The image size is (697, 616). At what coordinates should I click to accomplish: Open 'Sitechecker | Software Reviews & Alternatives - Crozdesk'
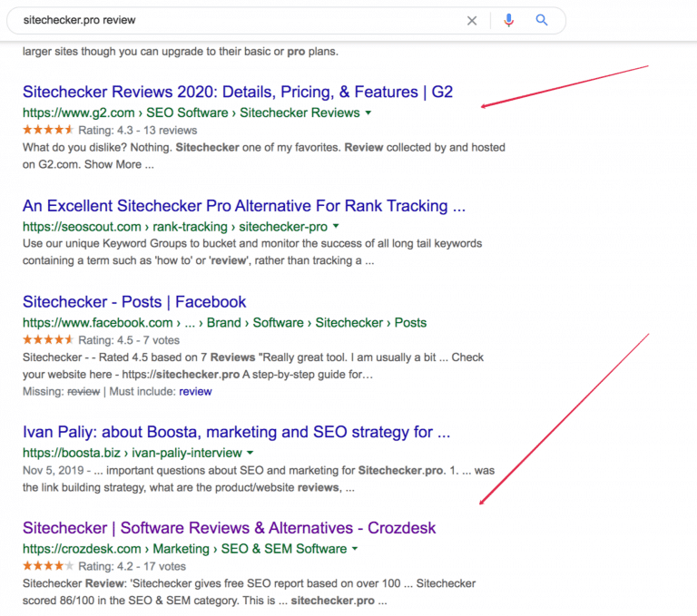click(229, 528)
